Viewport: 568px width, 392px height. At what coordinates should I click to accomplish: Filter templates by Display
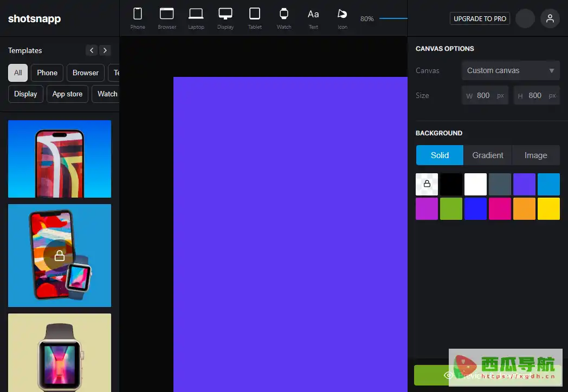[25, 94]
